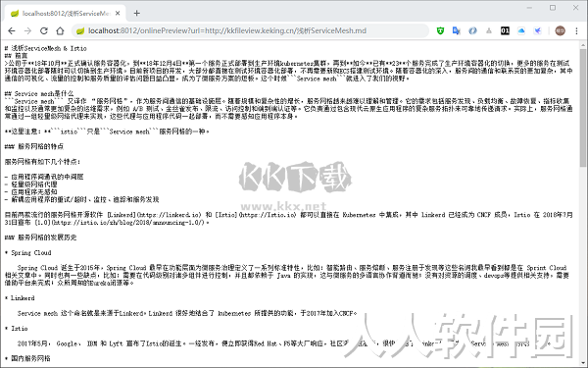Screen dimensions: 588x368
Task: Click the vertical scrollbar thumb
Action: [583, 107]
